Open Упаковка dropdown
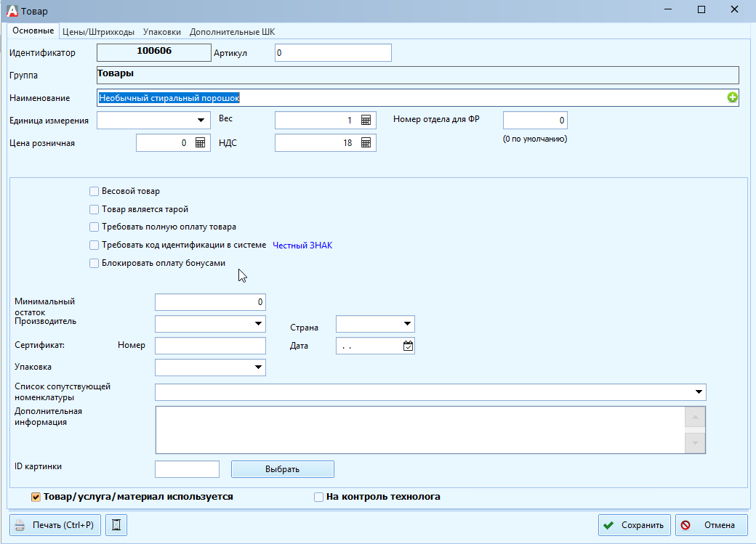 (x=259, y=368)
